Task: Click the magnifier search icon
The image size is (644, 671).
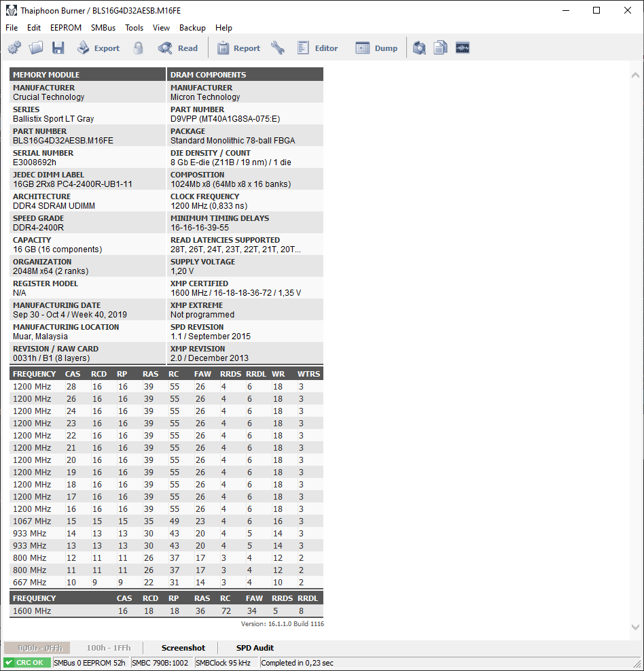Action: point(419,48)
